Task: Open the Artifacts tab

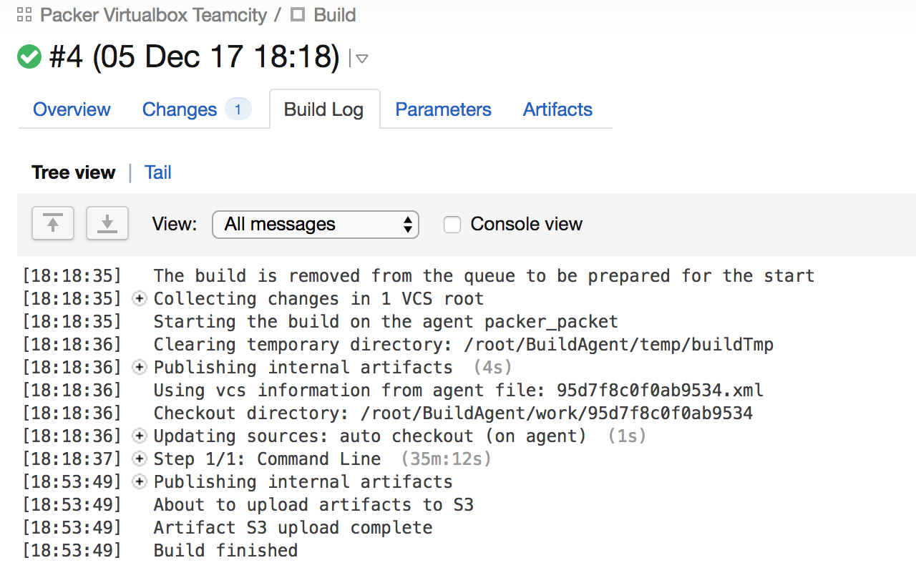Action: click(557, 109)
